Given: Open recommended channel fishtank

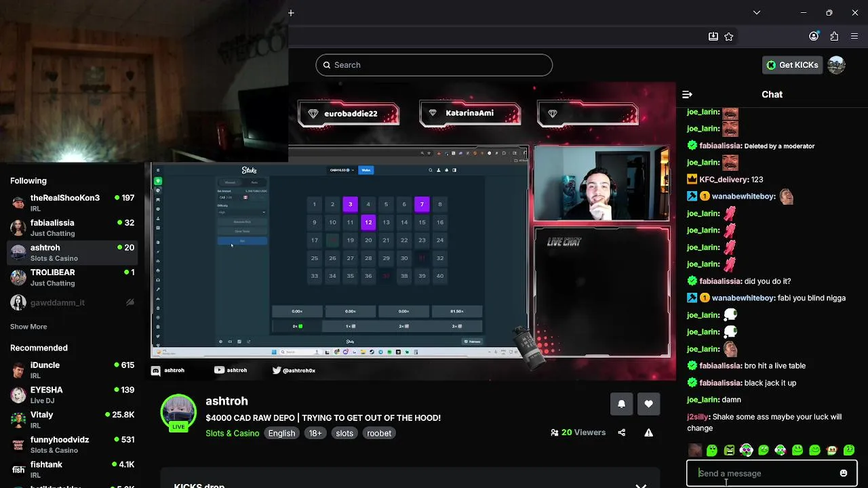Looking at the screenshot, I should click(x=73, y=470).
